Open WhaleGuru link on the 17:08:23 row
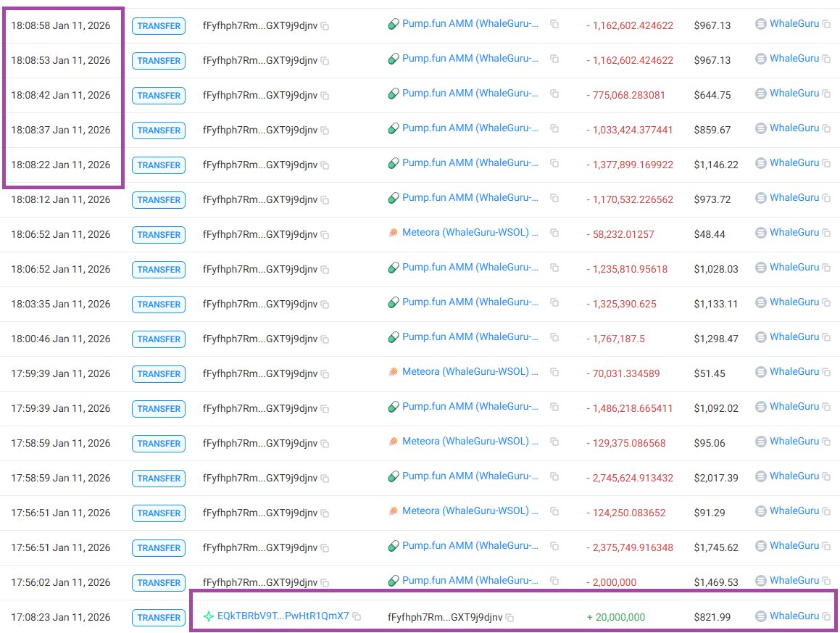The image size is (840, 633). (794, 617)
